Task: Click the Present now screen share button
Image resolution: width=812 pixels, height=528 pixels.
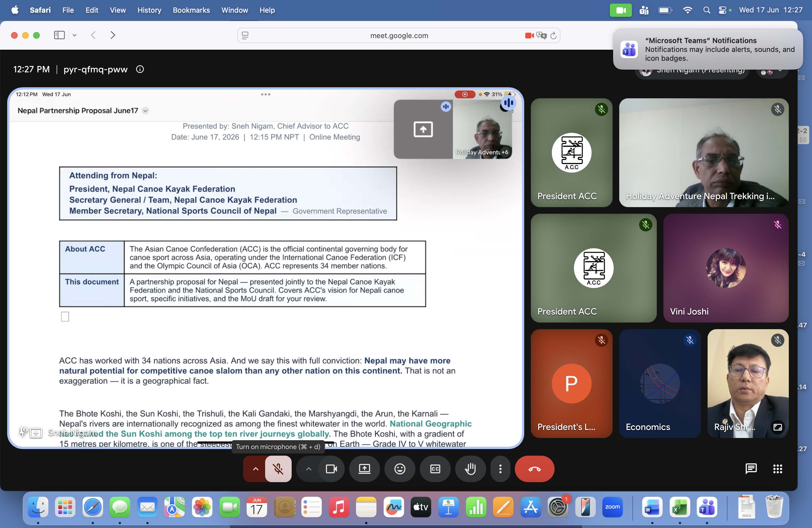Action: point(364,469)
